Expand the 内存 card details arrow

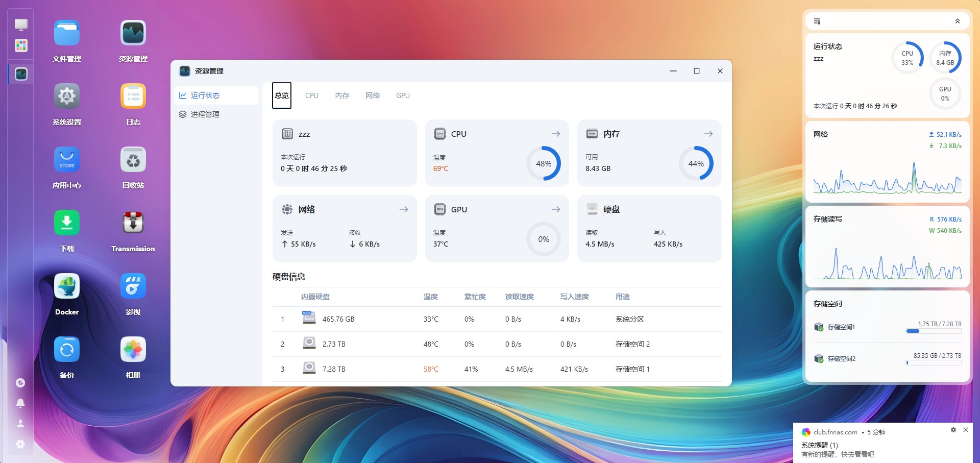point(708,134)
